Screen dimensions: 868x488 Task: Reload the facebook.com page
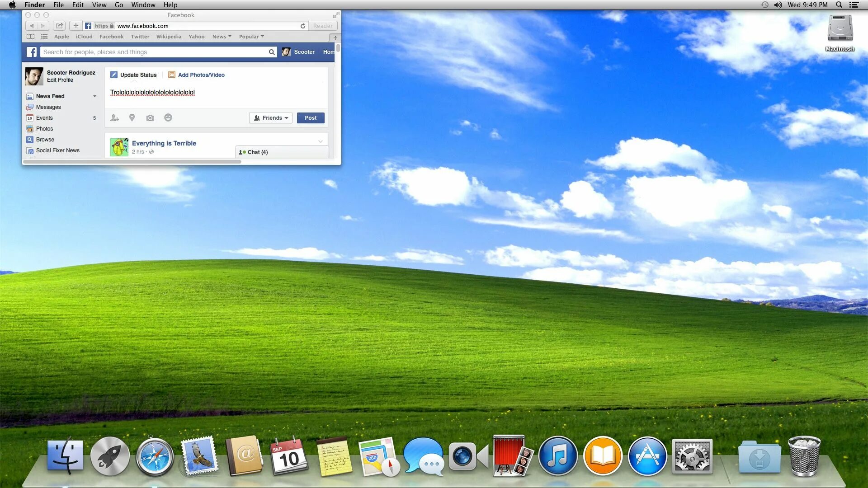303,26
